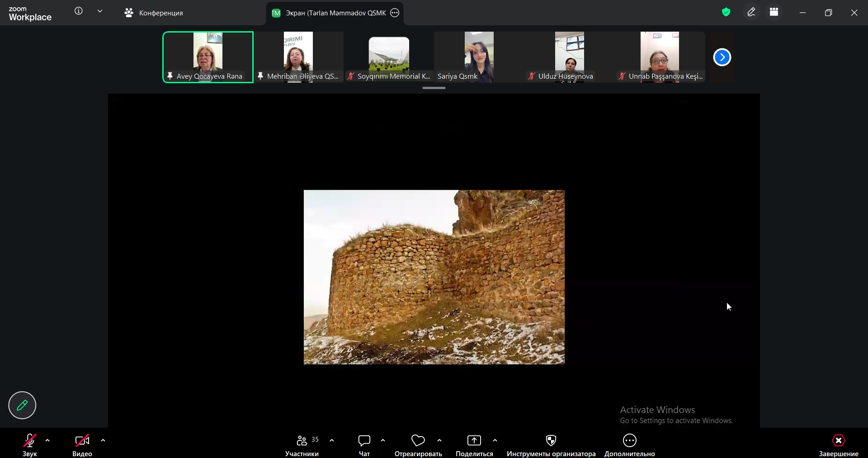Open the Участники participants panel
The image size is (868, 458).
tap(302, 445)
